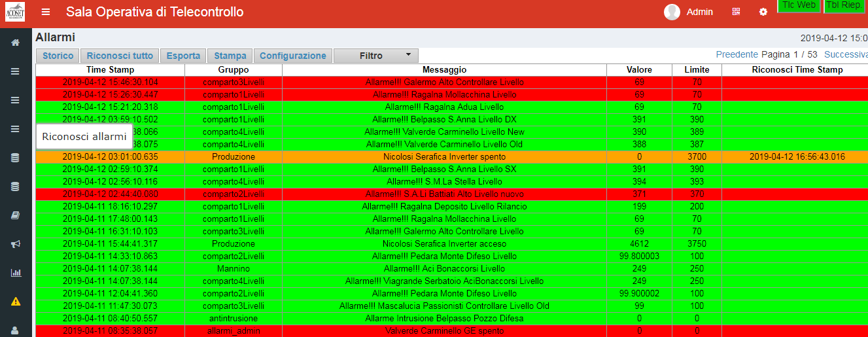Click the company logo in header
The image size is (868, 337).
14,12
